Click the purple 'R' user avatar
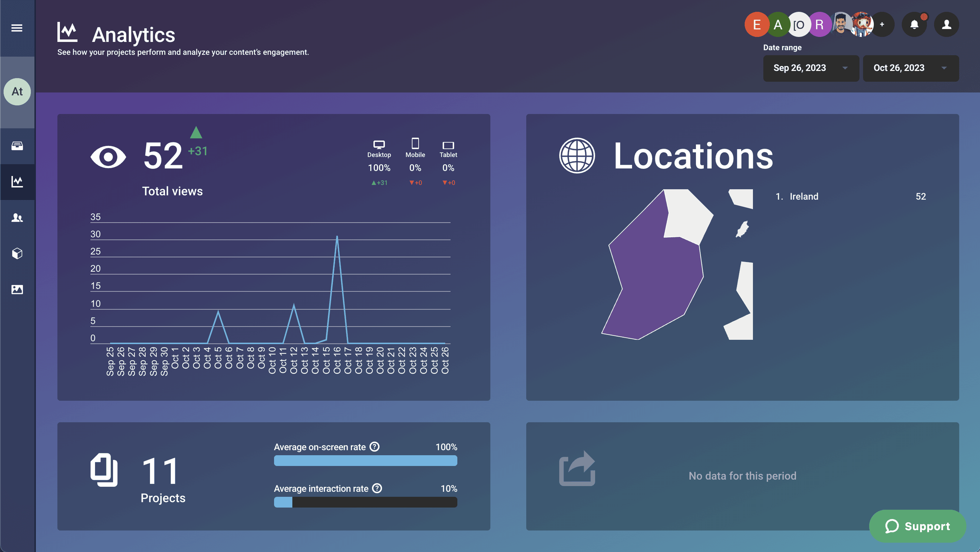This screenshot has height=552, width=980. click(x=819, y=25)
